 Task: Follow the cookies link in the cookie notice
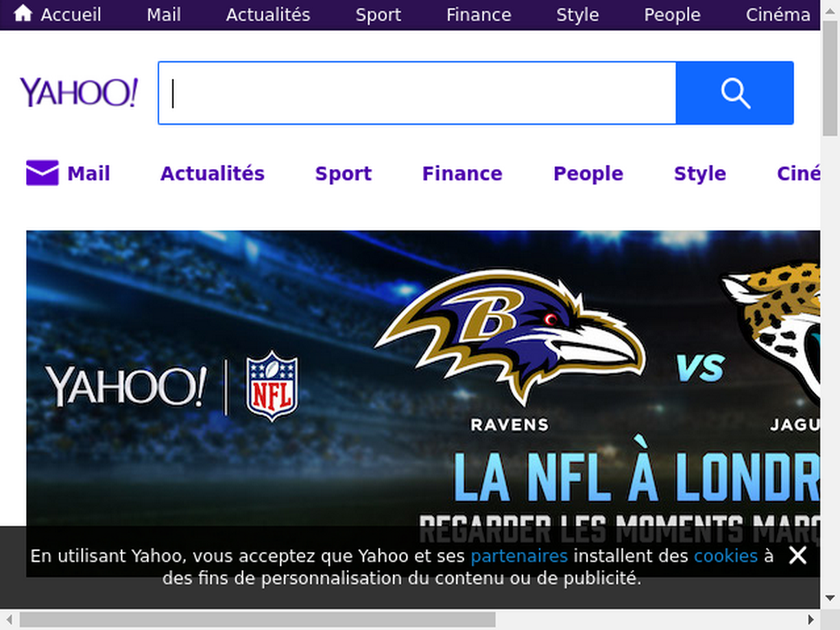click(x=726, y=556)
